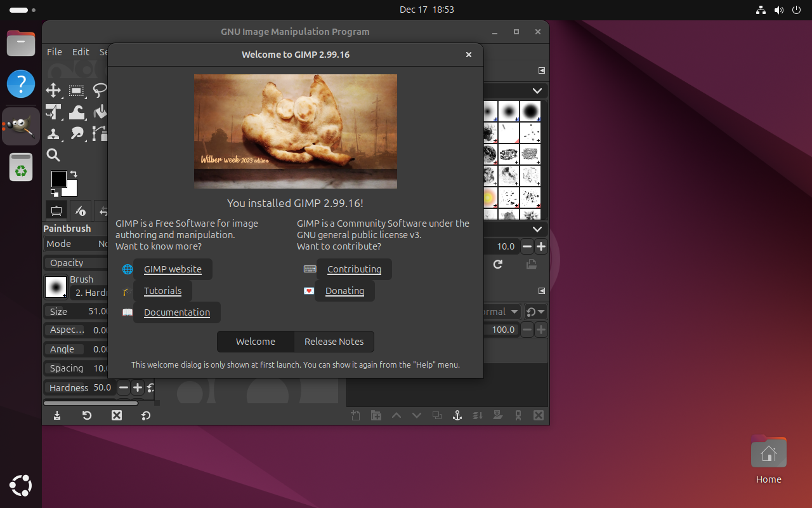This screenshot has width=812, height=508.
Task: Restore tool preset icon
Action: (87, 415)
